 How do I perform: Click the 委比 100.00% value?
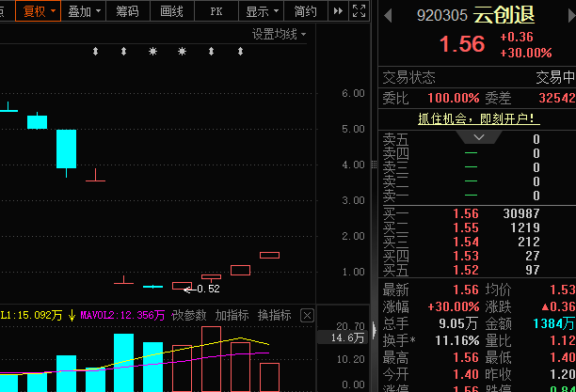454,98
